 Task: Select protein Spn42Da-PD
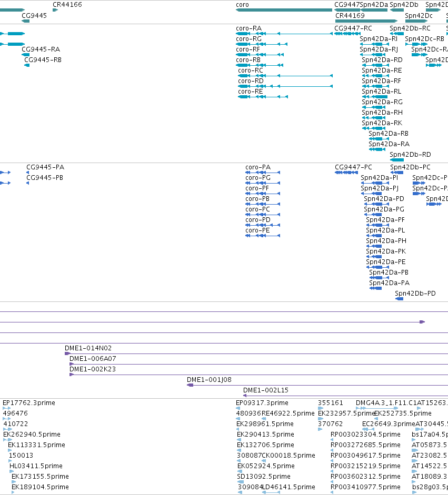click(x=384, y=198)
